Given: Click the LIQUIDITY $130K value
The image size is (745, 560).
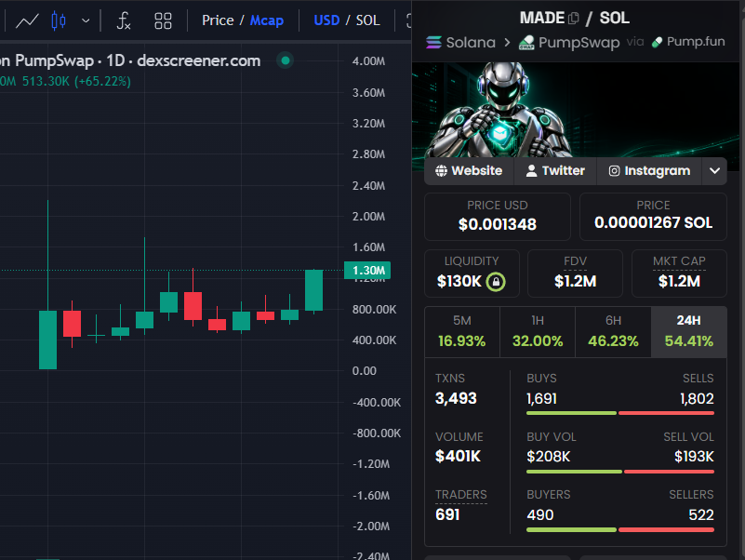Looking at the screenshot, I should click(x=459, y=282).
